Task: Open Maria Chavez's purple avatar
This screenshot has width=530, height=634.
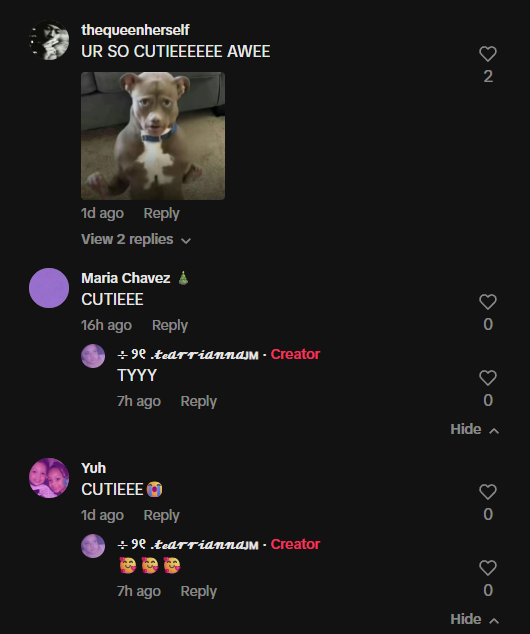Action: tap(49, 288)
